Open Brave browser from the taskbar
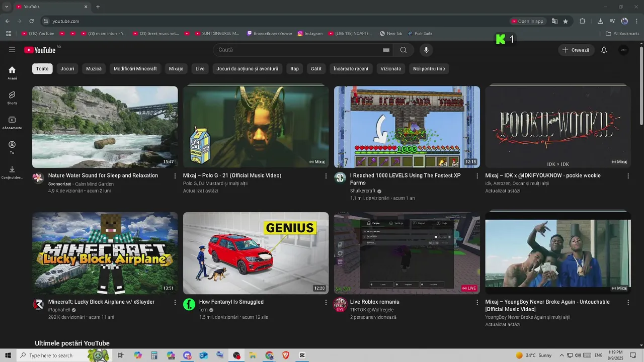This screenshot has height=362, width=644. point(286,355)
